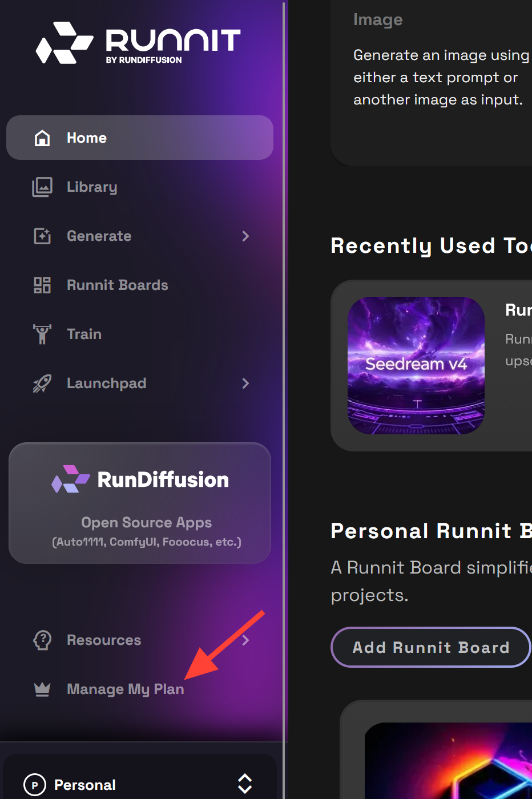Click the Runnit logo in the sidebar

pyautogui.click(x=138, y=43)
